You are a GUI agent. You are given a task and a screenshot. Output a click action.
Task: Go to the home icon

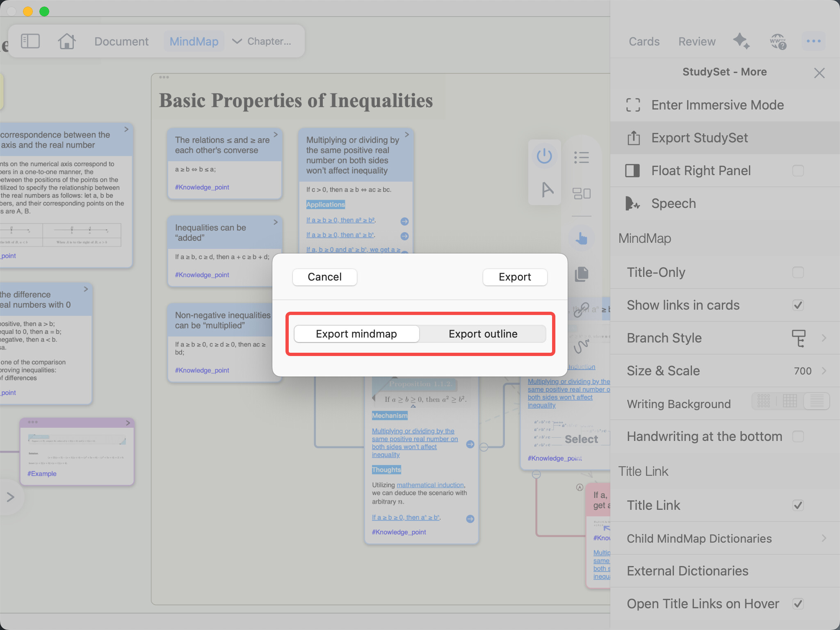tap(66, 41)
